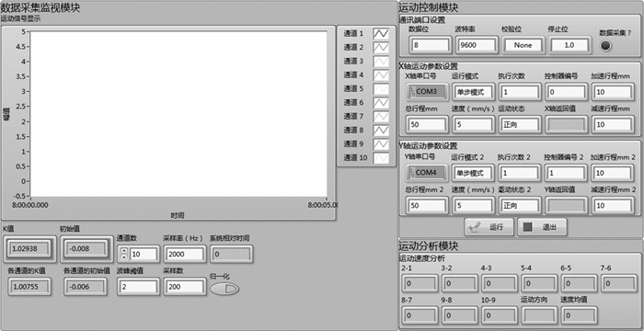This screenshot has height=331, width=644.
Task: Click the 通道 1 waveform legend icon
Action: (381, 34)
